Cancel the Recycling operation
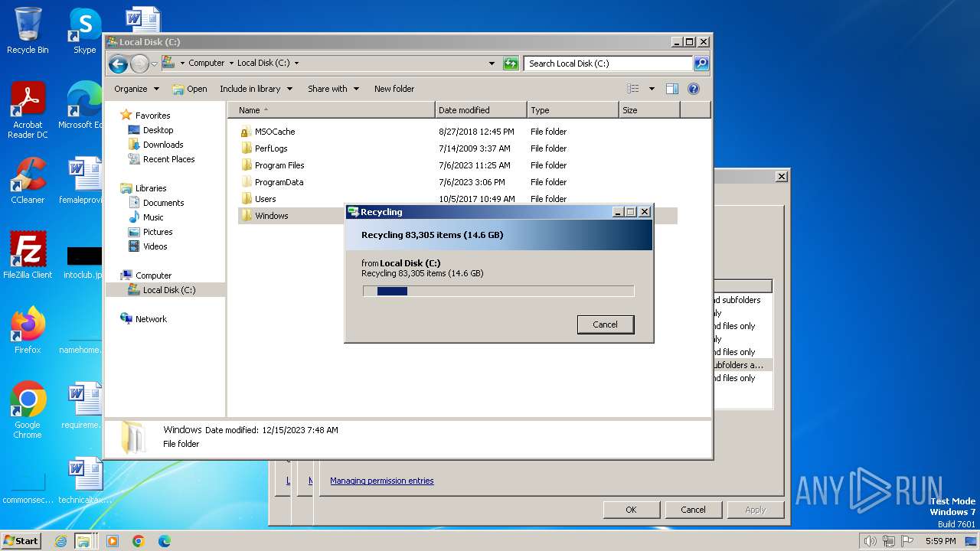This screenshot has height=551, width=980. [x=605, y=324]
